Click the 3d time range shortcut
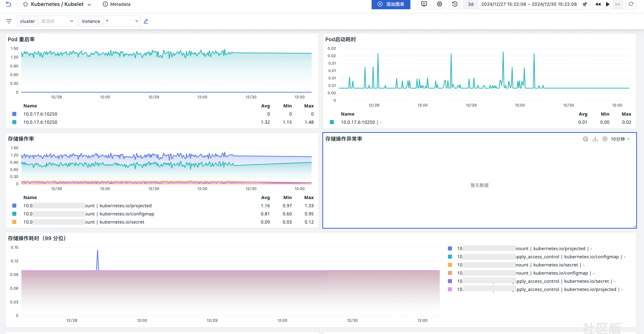Viewport: 644px width, 334px height. tap(471, 4)
